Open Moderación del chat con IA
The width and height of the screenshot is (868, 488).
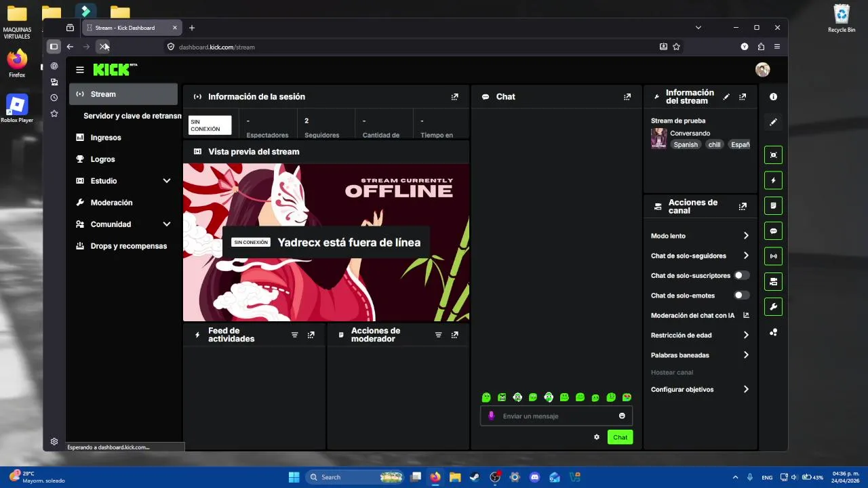[x=700, y=315]
